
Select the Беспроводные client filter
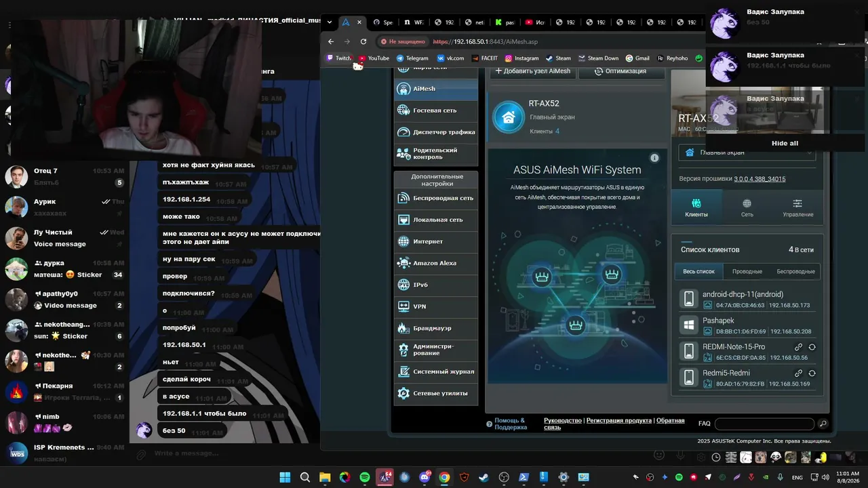(x=795, y=271)
